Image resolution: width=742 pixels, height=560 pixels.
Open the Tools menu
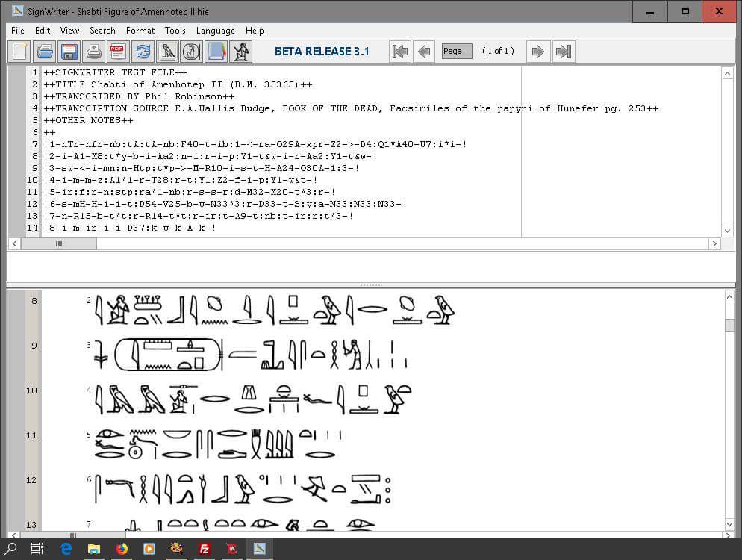click(x=175, y=31)
